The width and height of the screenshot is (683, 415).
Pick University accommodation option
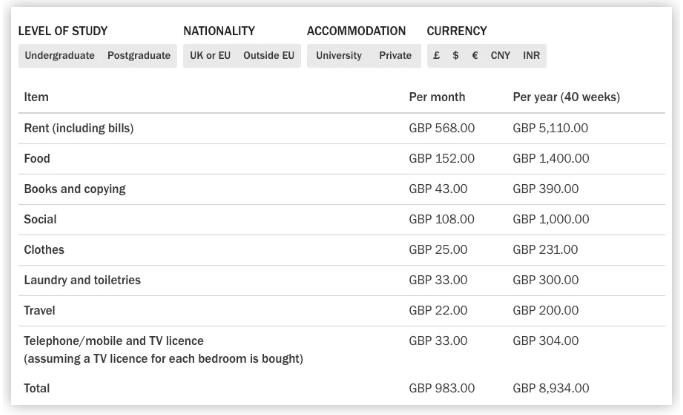coord(339,56)
